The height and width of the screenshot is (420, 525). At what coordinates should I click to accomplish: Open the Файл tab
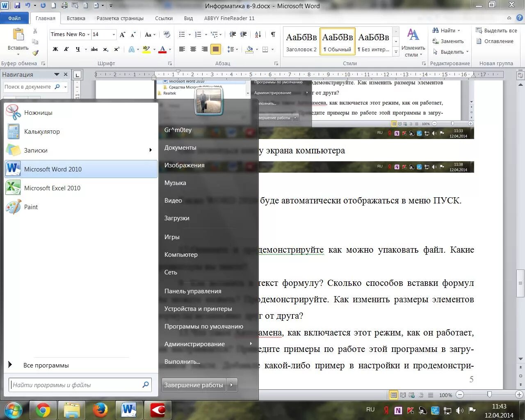click(14, 18)
